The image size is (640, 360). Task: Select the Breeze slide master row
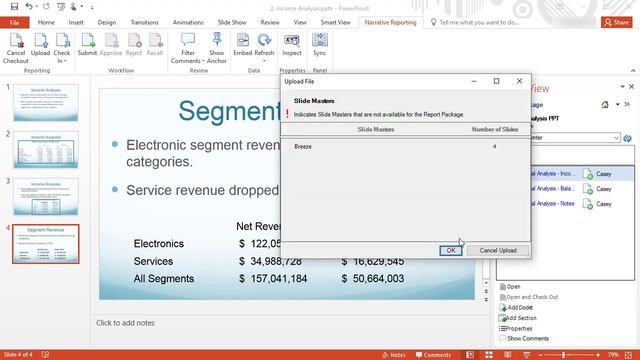tap(406, 147)
